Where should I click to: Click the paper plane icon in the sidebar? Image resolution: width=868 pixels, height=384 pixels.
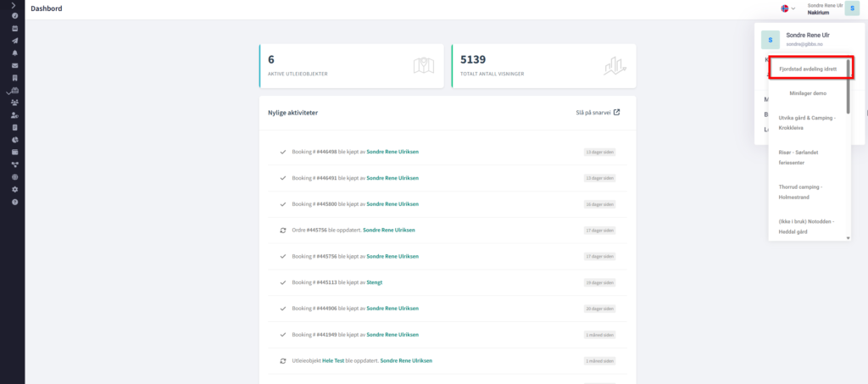coord(14,41)
